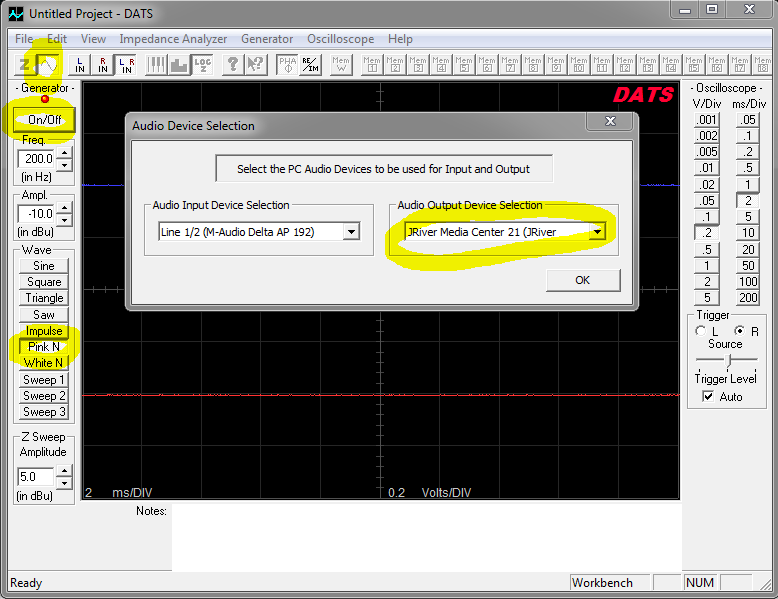Toggle the Auto trigger checkbox
778x599 pixels.
click(x=709, y=397)
